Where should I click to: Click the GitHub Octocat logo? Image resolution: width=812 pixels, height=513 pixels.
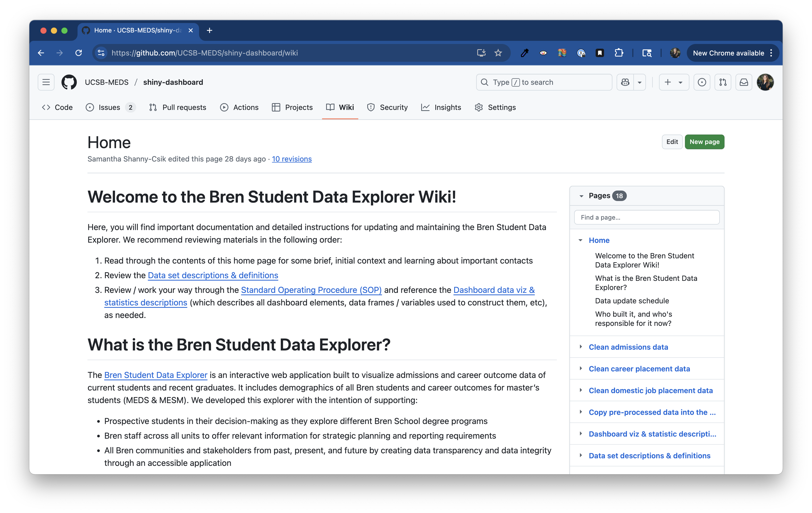click(69, 82)
